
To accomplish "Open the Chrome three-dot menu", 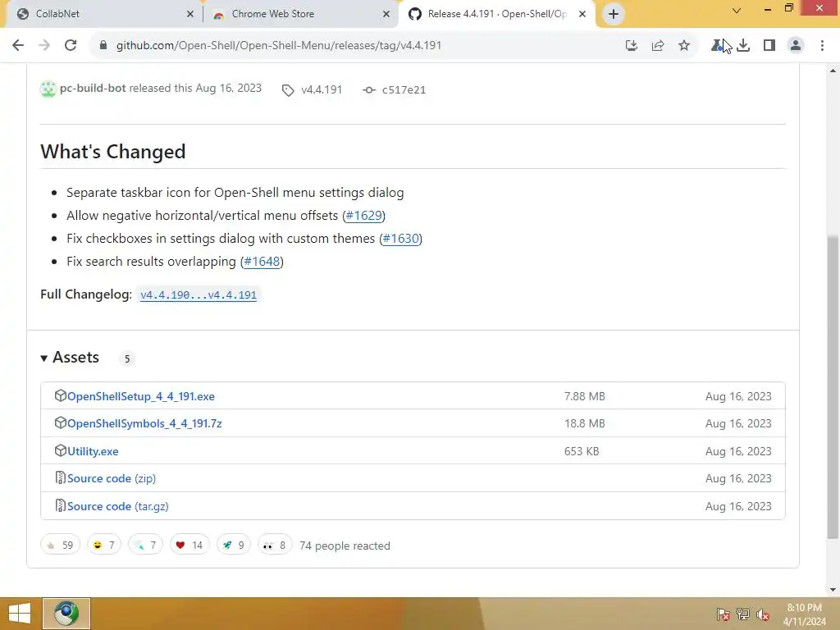I will [822, 46].
